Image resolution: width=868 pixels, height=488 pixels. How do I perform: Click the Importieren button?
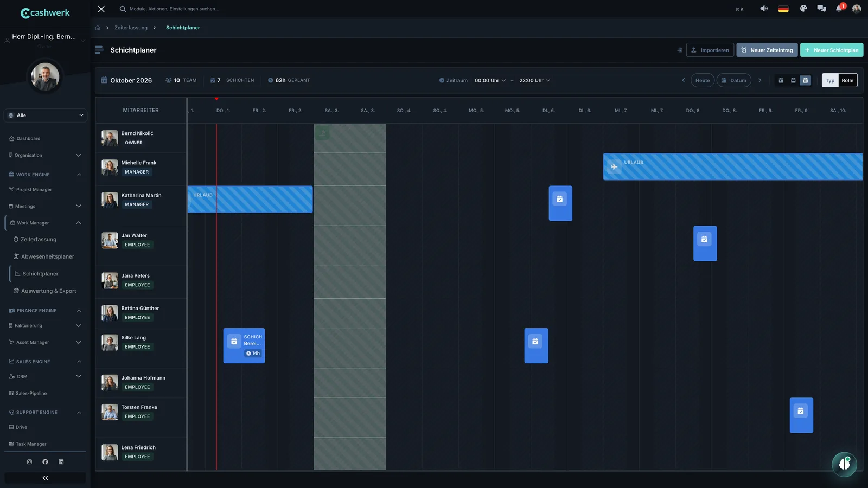coord(710,50)
